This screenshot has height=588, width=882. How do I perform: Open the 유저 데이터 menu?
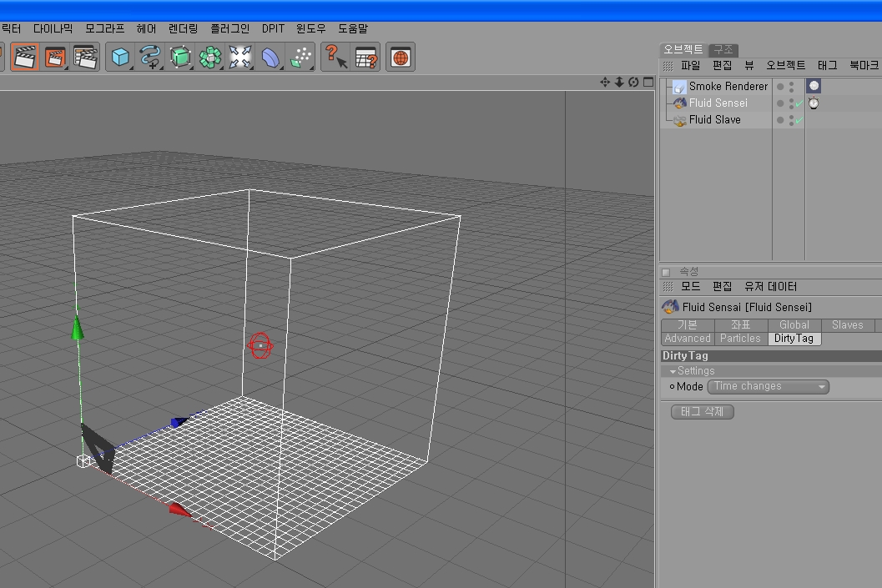(x=771, y=287)
